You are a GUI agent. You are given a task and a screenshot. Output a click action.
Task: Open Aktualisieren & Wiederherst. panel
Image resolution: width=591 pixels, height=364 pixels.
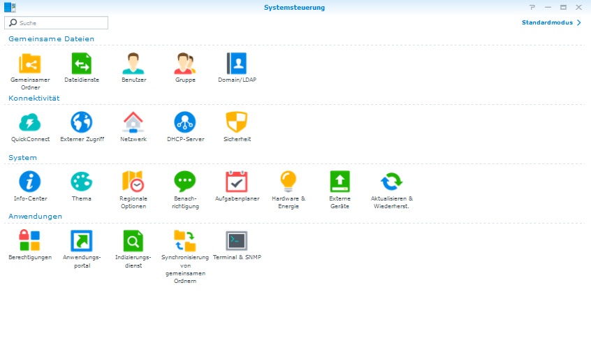pyautogui.click(x=392, y=182)
